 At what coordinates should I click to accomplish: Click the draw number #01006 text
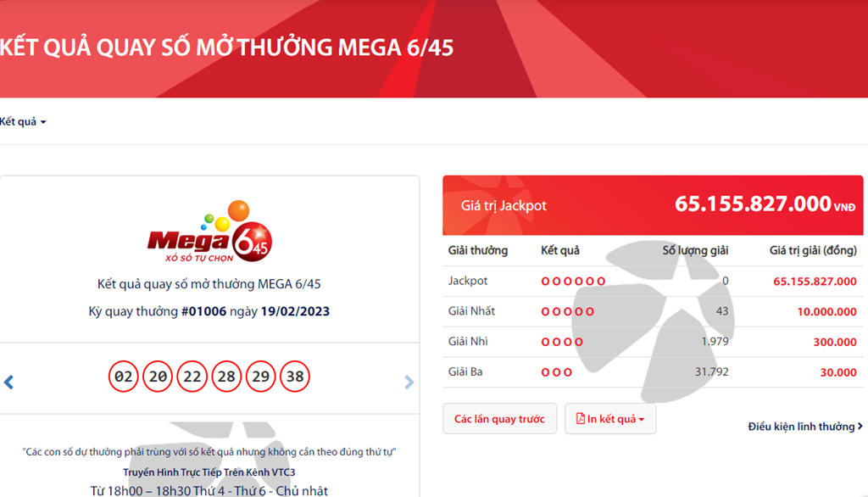pos(203,311)
